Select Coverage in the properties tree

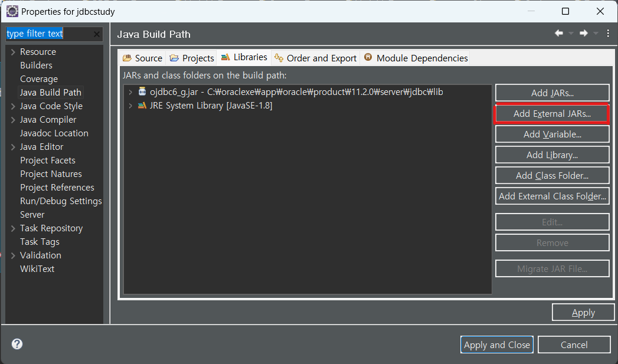click(38, 79)
